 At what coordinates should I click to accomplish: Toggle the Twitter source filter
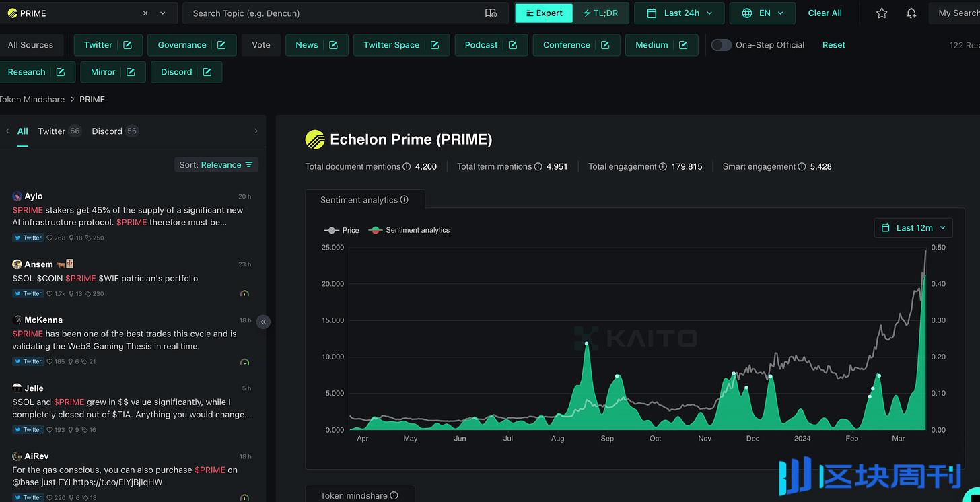[98, 45]
